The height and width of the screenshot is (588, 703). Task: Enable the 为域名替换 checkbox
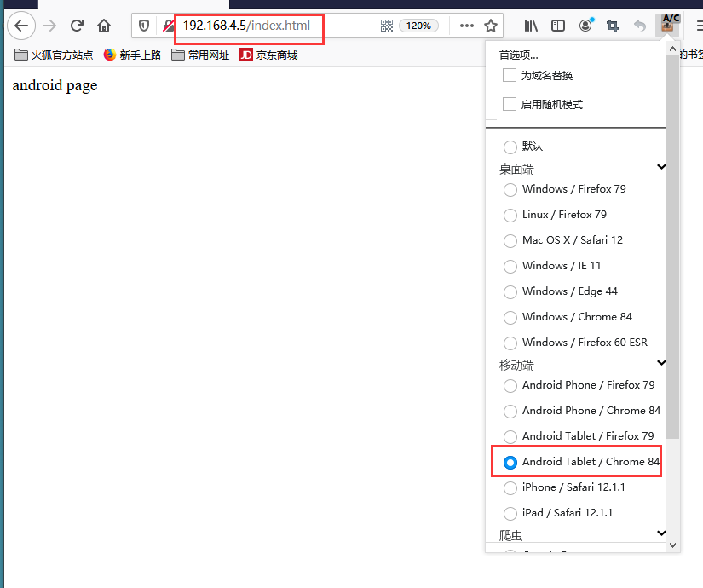coord(510,75)
